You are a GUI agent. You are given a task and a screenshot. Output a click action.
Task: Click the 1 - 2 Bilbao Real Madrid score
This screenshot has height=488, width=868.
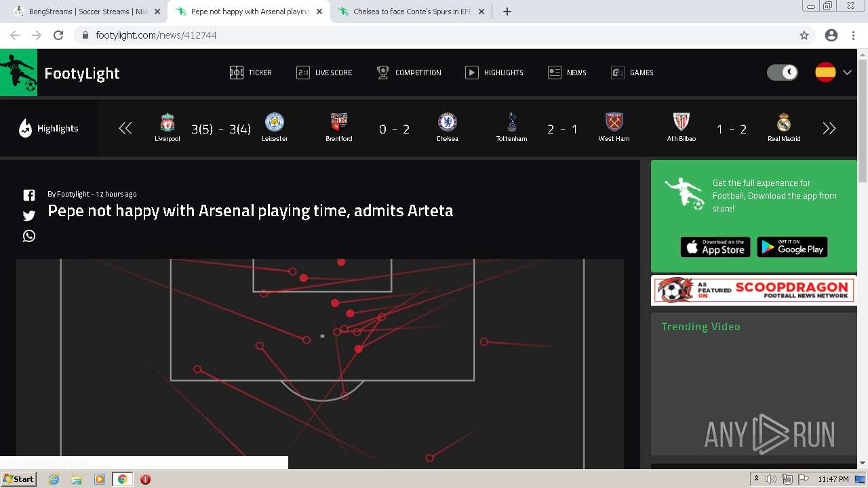click(x=732, y=129)
